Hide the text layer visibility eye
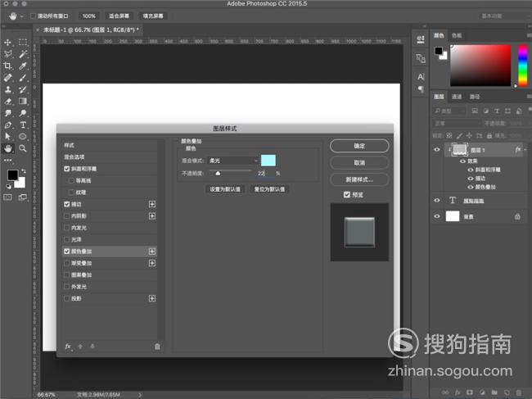The image size is (532, 399). 437,201
